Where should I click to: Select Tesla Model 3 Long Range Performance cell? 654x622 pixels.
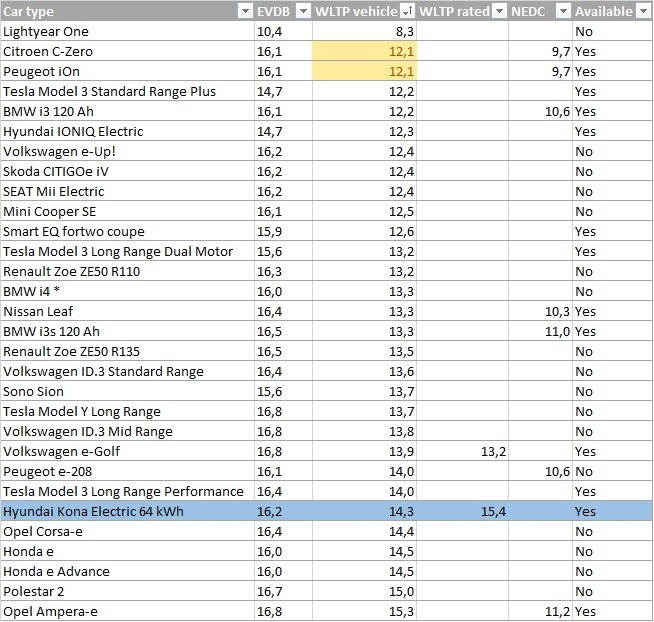point(128,491)
